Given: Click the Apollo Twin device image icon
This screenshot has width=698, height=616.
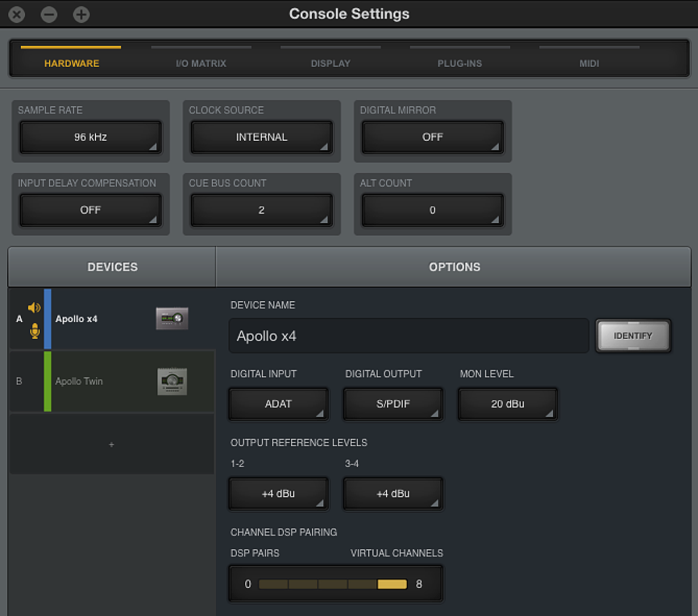Looking at the screenshot, I should pos(172,382).
